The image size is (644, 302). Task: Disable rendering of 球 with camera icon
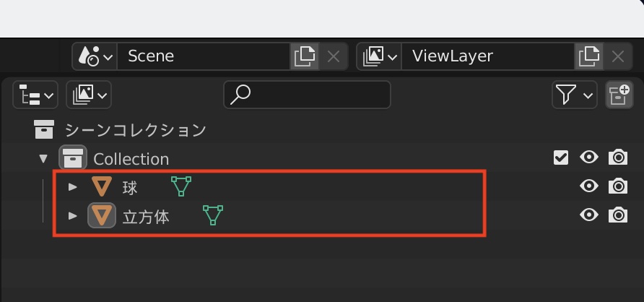pyautogui.click(x=618, y=186)
